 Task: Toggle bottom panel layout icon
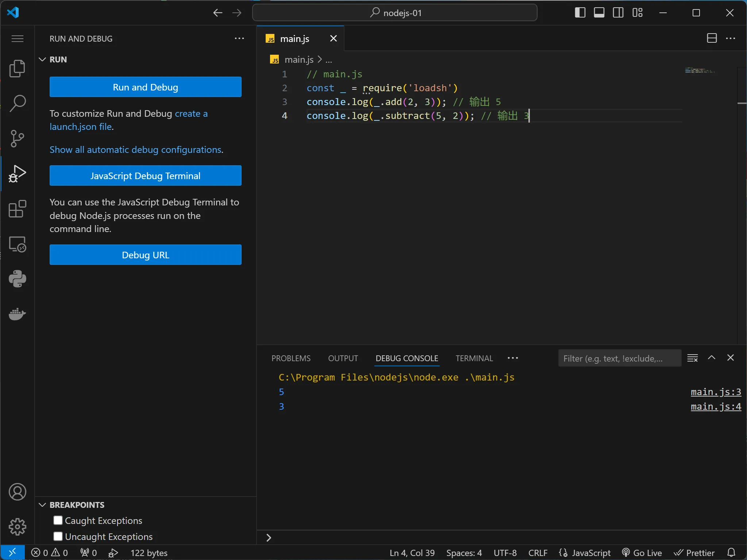click(599, 13)
